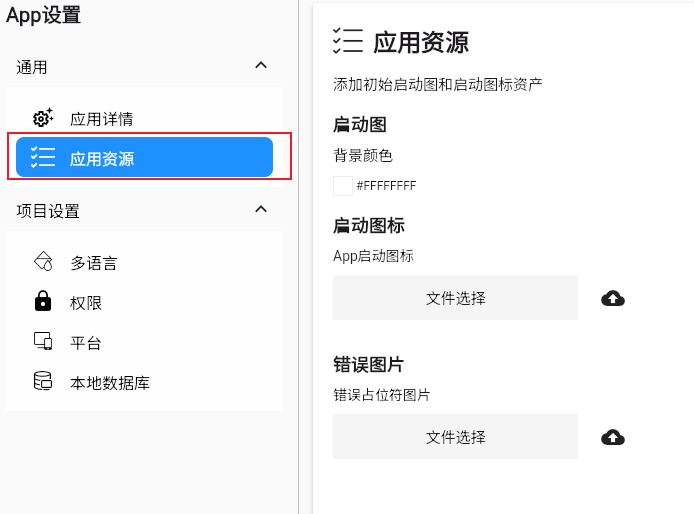Click the 应用详情 gear icon
Image resolution: width=694 pixels, height=514 pixels.
coord(43,119)
